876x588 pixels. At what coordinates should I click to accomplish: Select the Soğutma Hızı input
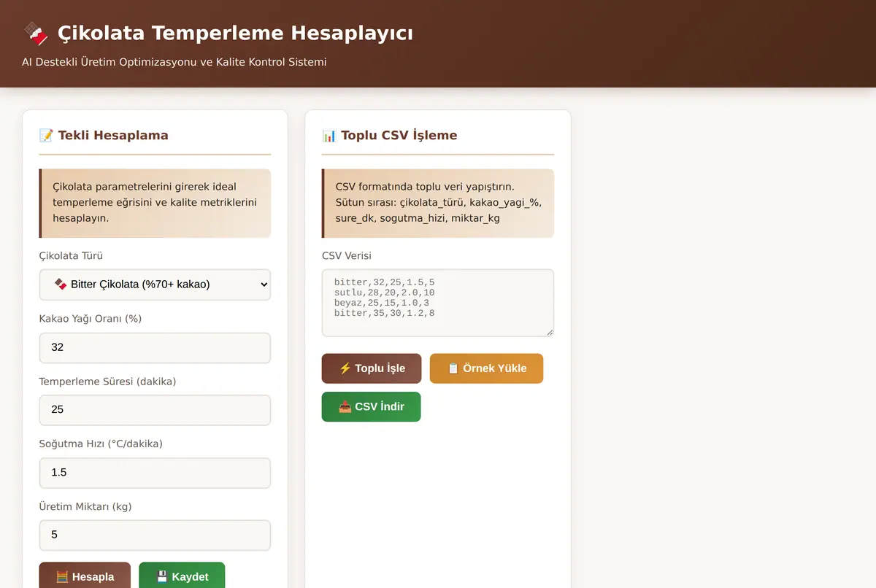[155, 473]
